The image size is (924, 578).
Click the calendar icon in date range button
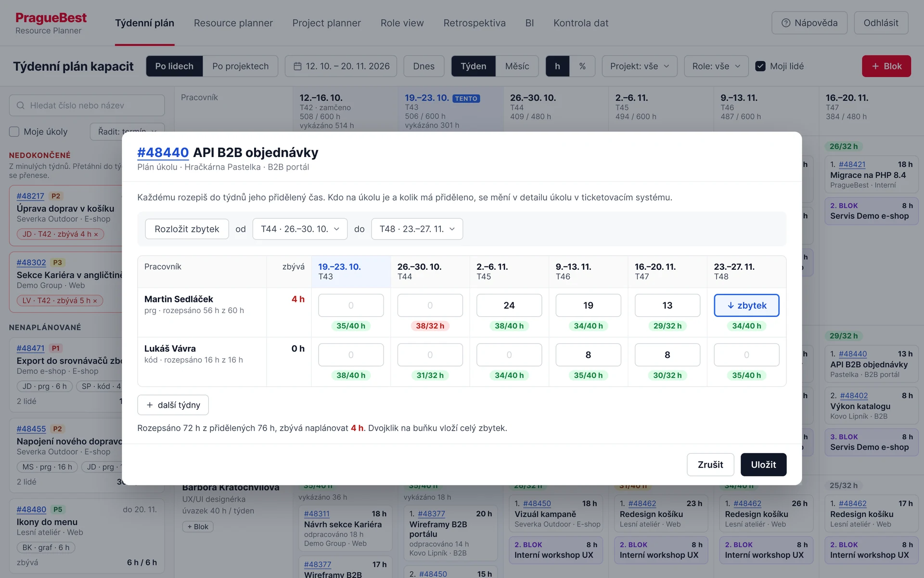(297, 66)
